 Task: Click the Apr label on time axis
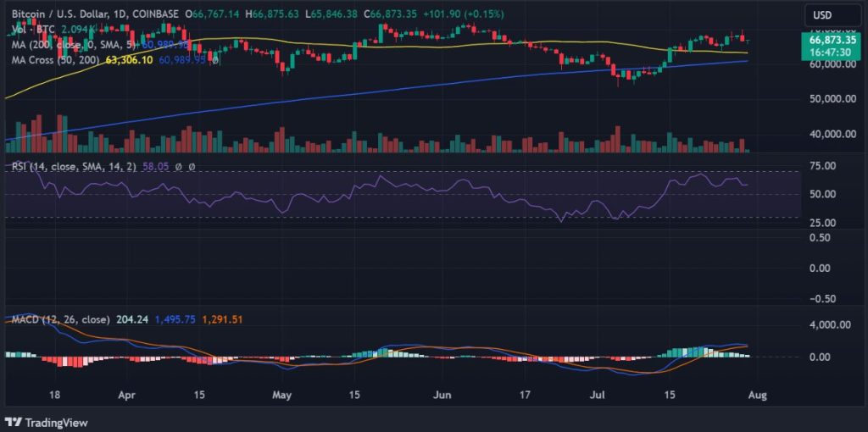[127, 396]
